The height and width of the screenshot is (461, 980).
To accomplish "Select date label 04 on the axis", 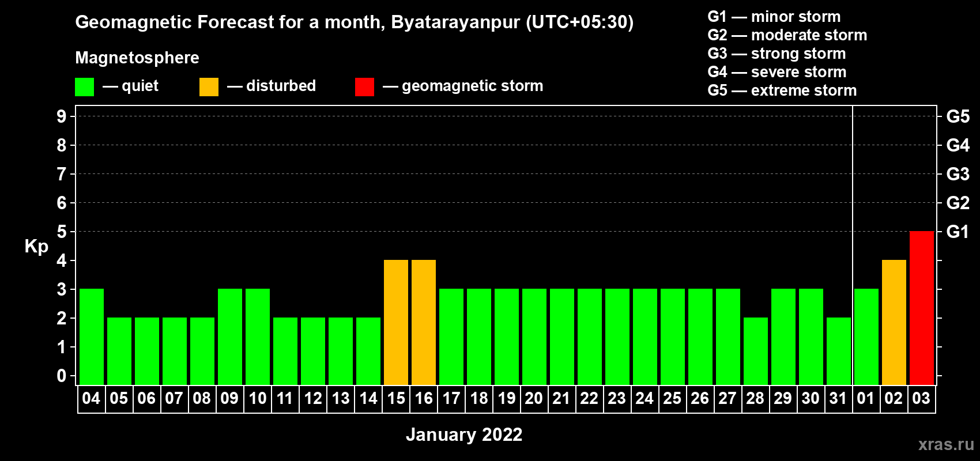I will click(91, 399).
